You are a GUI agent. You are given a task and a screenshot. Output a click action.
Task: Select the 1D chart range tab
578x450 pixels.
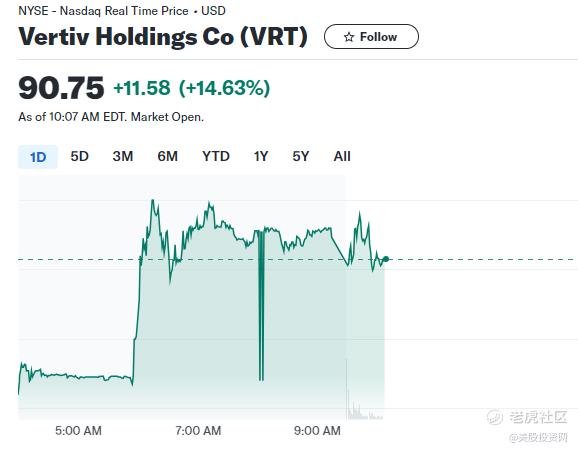tap(38, 157)
